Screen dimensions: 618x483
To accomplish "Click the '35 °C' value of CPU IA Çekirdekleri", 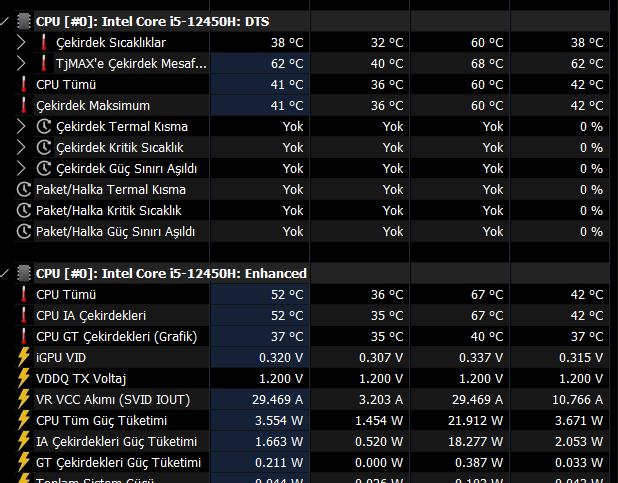I will [387, 316].
